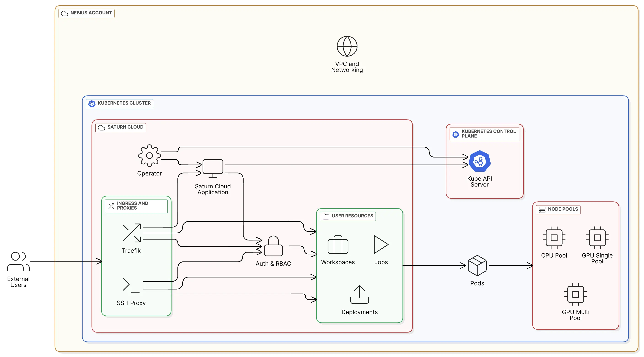Select the Auth & RBAC padlock icon
The image size is (644, 357).
(x=273, y=246)
